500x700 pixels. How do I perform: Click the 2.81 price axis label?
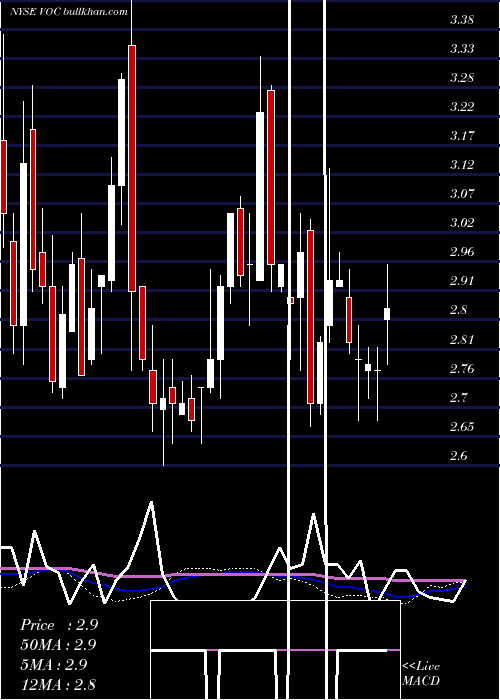click(x=462, y=339)
